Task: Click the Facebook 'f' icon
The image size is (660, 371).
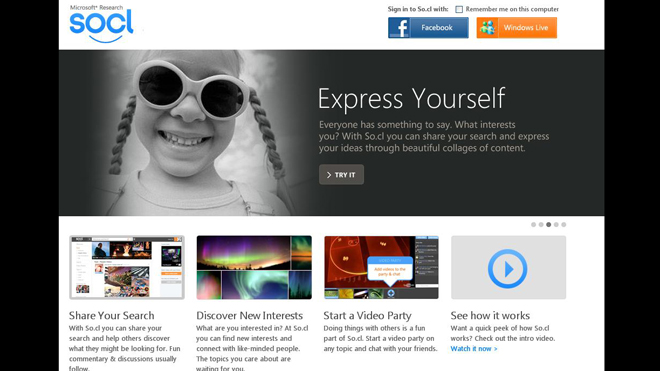Action: click(399, 28)
